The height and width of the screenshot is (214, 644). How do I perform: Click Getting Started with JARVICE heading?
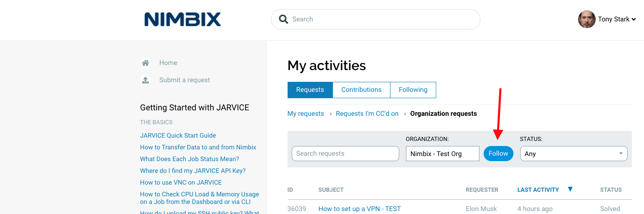195,108
